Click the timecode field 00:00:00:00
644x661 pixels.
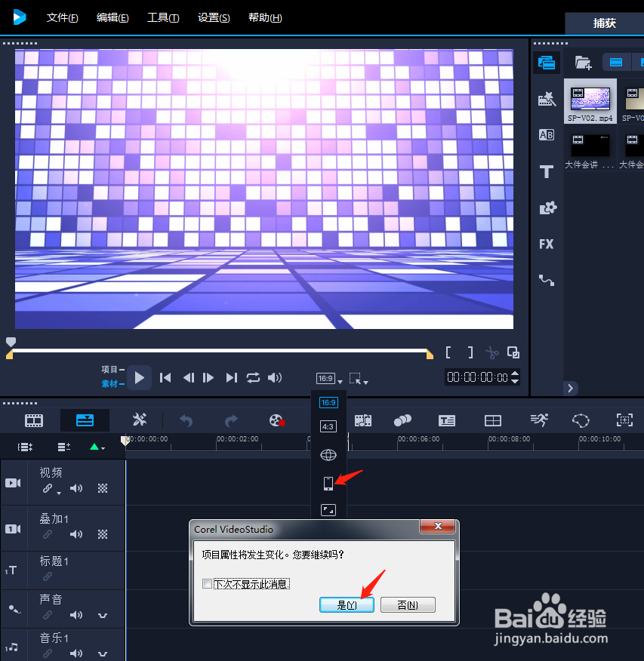pos(477,377)
